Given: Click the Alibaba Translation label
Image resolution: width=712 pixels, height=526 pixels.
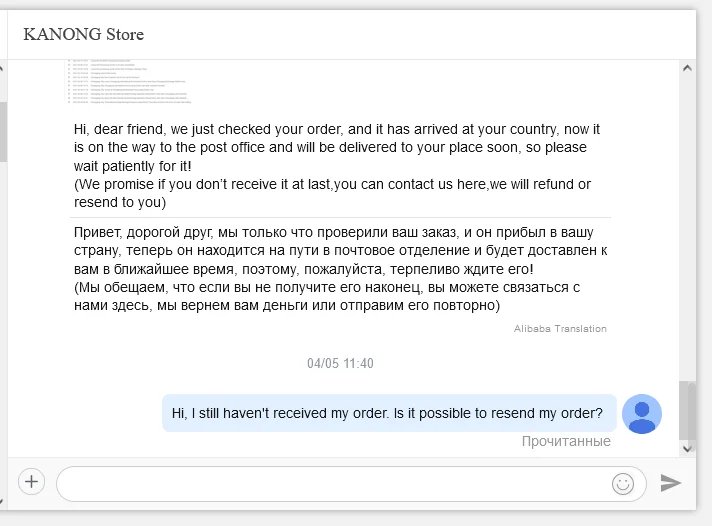Looking at the screenshot, I should pos(560,329).
